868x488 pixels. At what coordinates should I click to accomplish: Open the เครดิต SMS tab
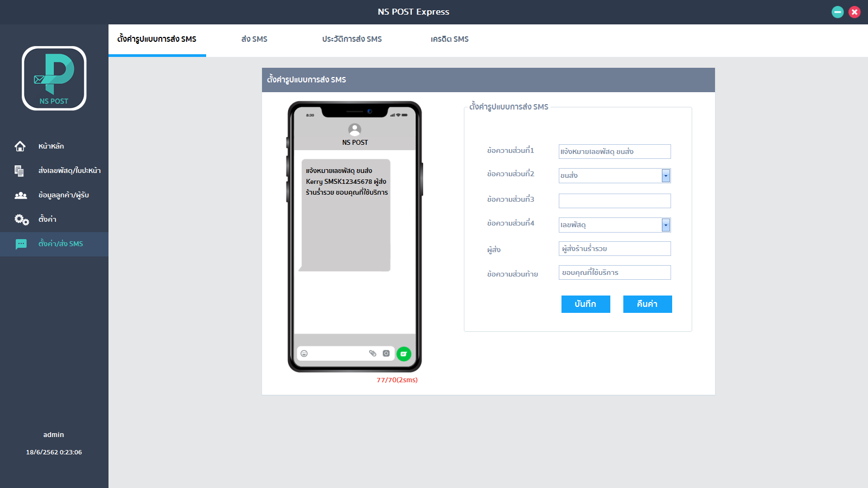(x=450, y=39)
